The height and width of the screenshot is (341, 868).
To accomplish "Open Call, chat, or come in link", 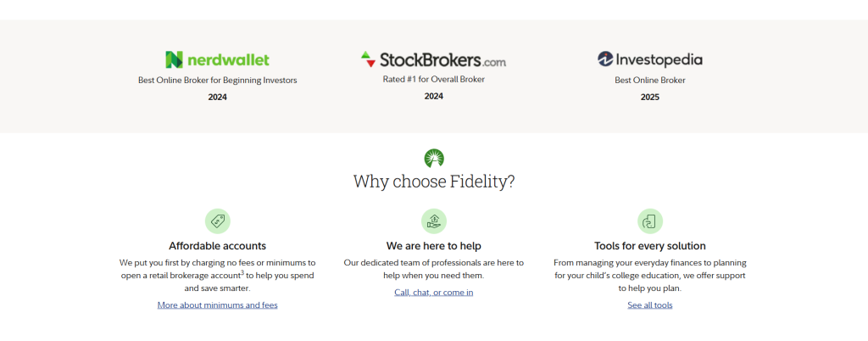I will pos(434,293).
